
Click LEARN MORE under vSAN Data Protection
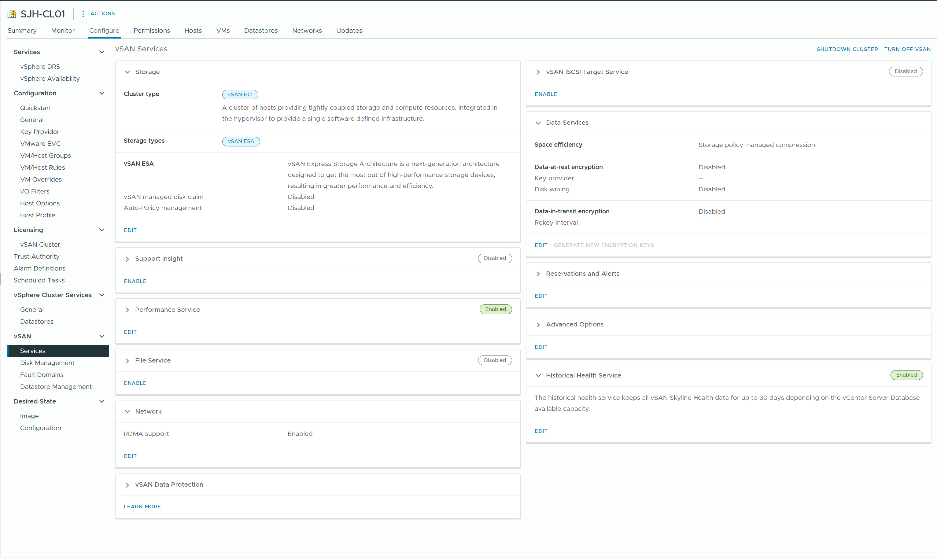pos(142,506)
